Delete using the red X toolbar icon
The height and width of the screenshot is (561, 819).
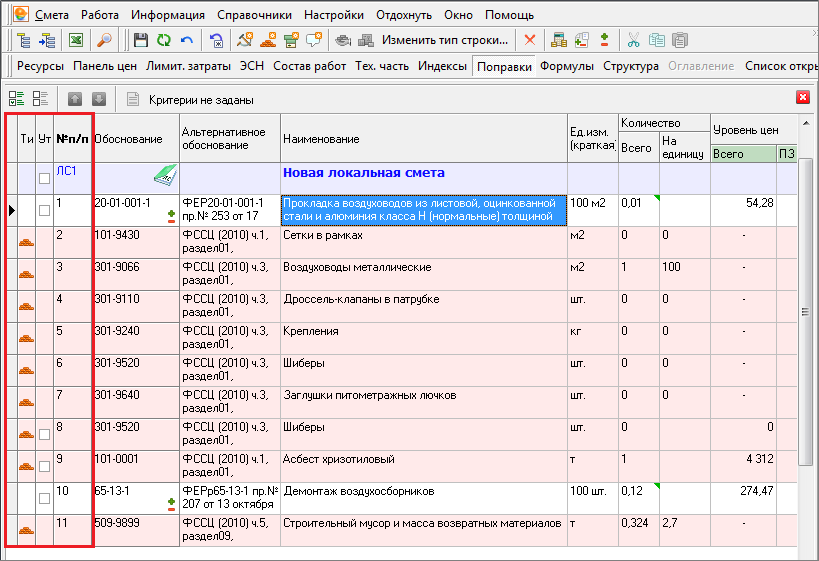click(530, 40)
